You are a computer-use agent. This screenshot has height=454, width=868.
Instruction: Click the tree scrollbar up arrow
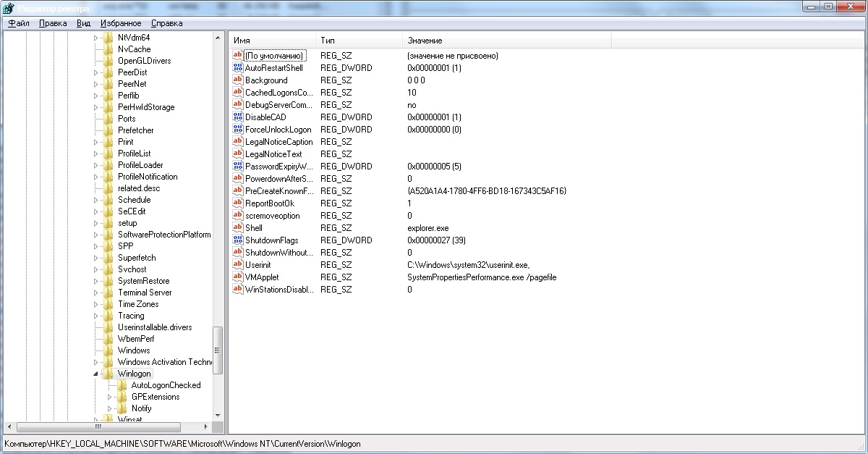[218, 37]
